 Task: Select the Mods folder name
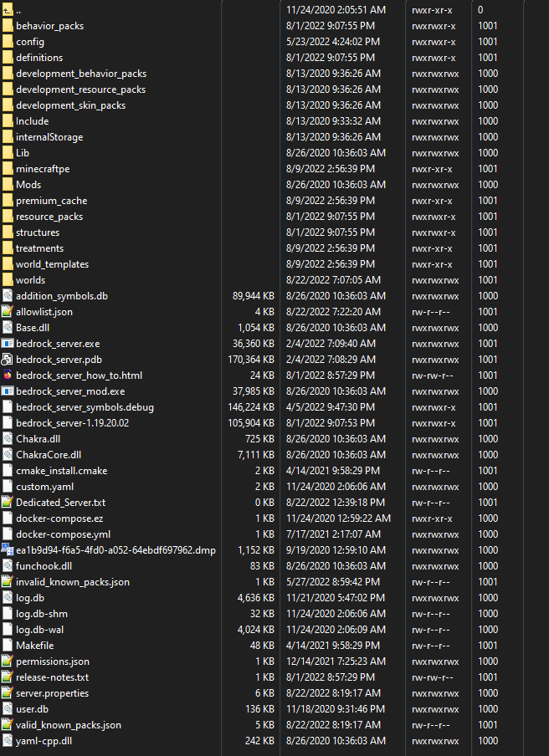28,185
